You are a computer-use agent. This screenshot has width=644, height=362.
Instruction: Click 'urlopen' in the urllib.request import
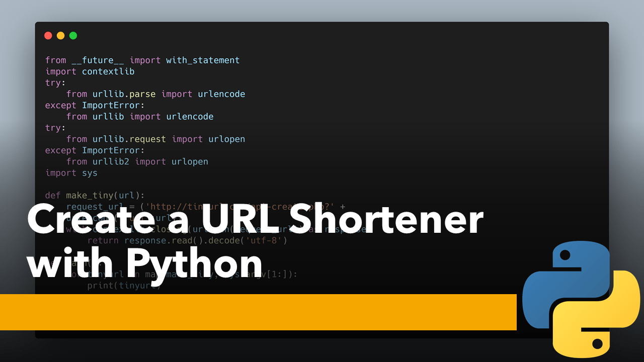[x=226, y=139]
